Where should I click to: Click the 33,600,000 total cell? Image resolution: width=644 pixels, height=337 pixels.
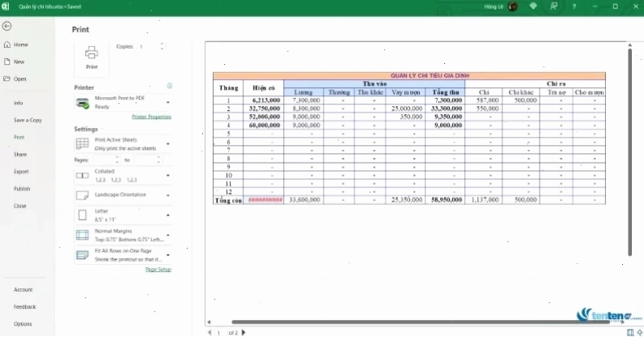point(304,200)
